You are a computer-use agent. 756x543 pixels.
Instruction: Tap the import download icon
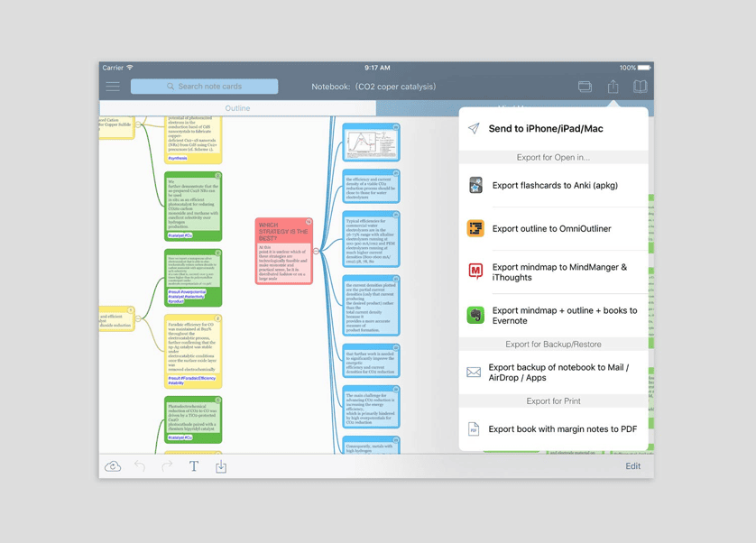pos(221,466)
